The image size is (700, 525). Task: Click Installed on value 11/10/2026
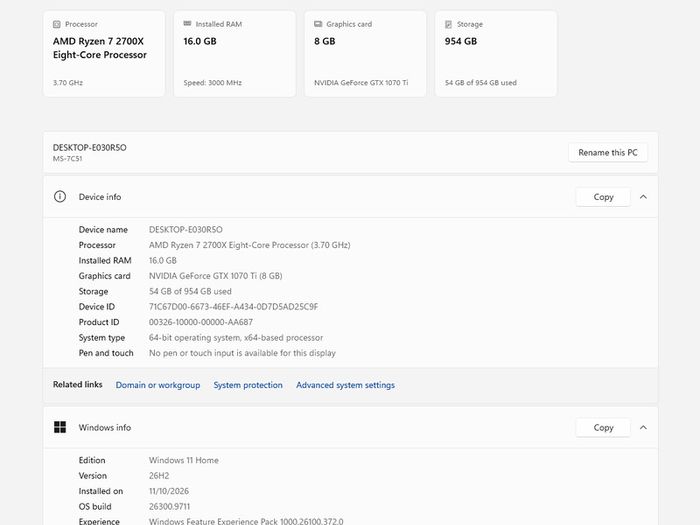(x=169, y=491)
